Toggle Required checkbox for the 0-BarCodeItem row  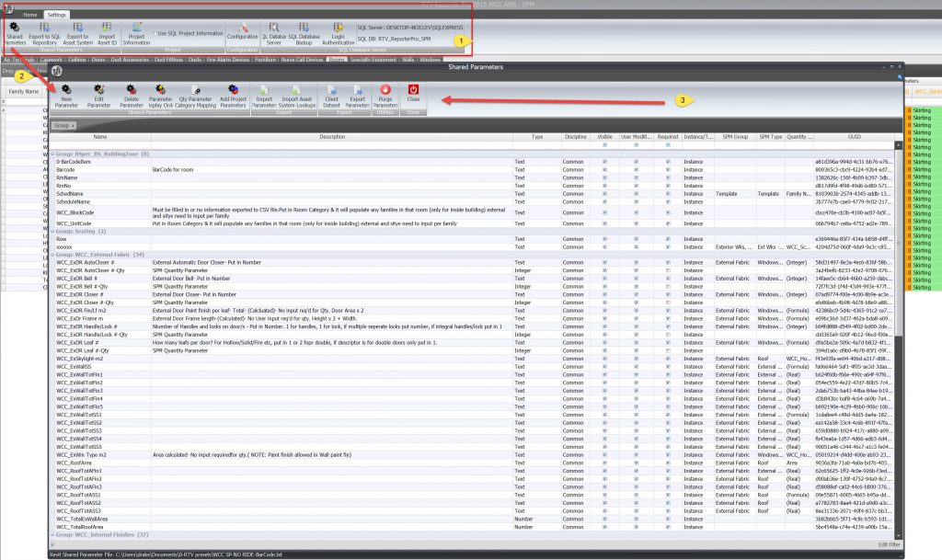click(668, 161)
